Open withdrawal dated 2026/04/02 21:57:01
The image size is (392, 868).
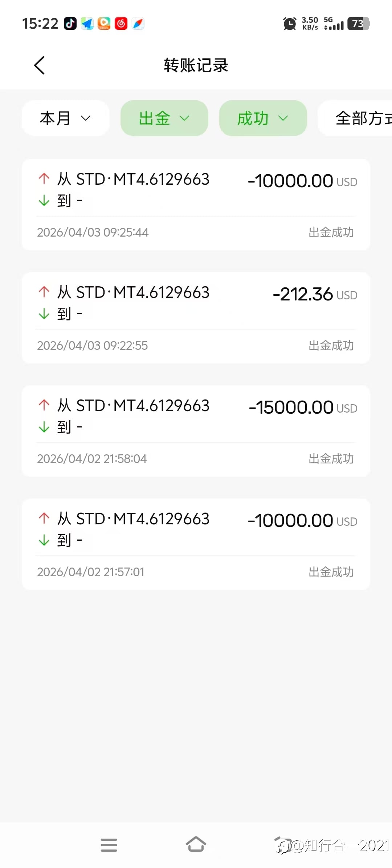coord(196,544)
